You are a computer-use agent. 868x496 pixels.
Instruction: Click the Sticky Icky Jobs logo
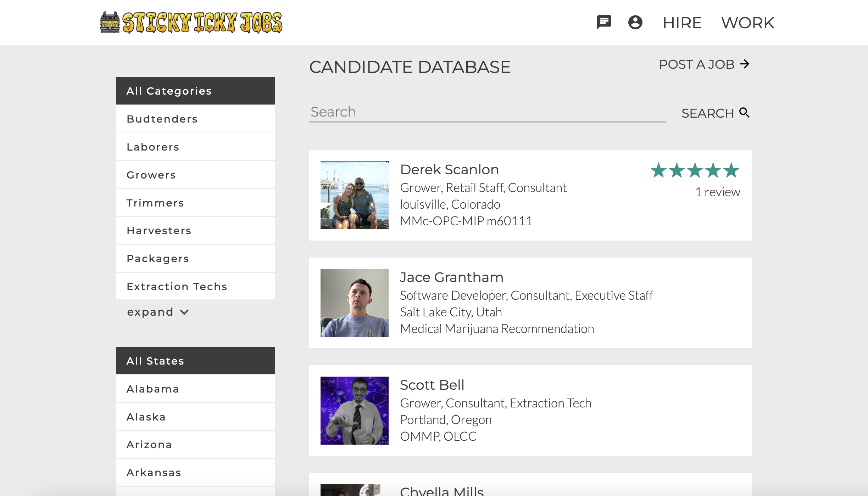pos(191,23)
